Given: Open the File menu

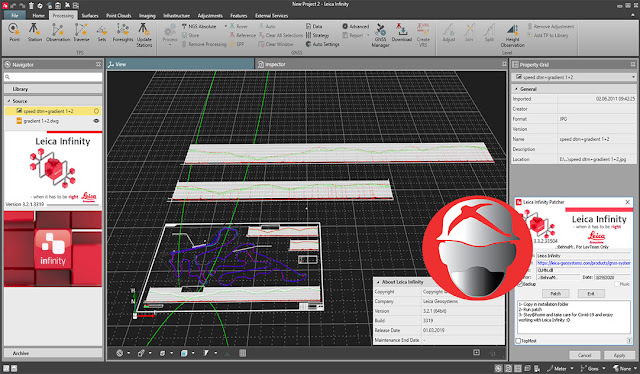Looking at the screenshot, I should (x=15, y=16).
